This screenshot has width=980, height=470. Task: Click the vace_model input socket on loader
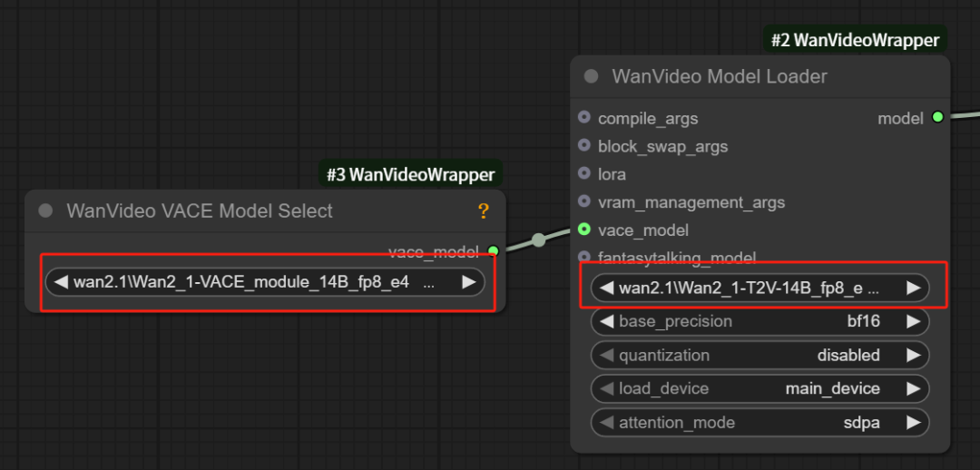point(583,230)
